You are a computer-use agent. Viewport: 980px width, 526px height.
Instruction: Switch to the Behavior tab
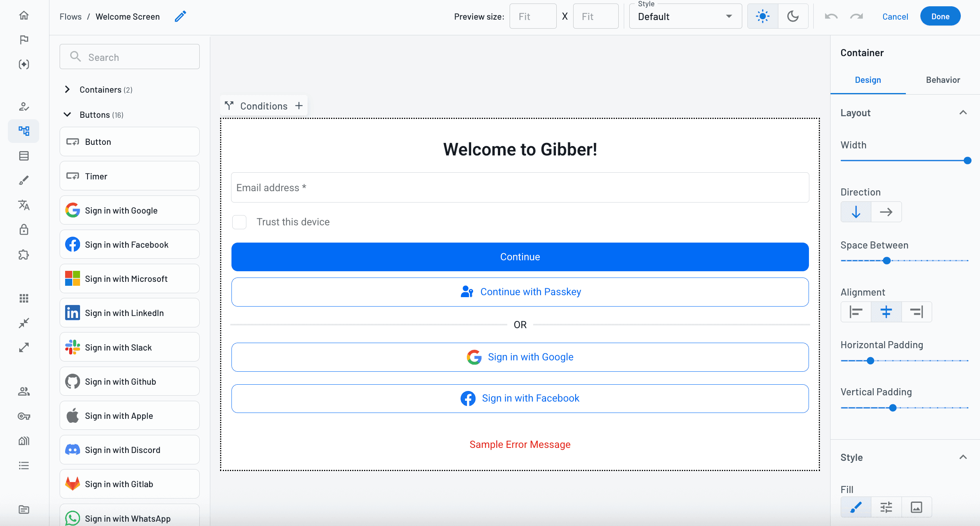click(x=943, y=80)
